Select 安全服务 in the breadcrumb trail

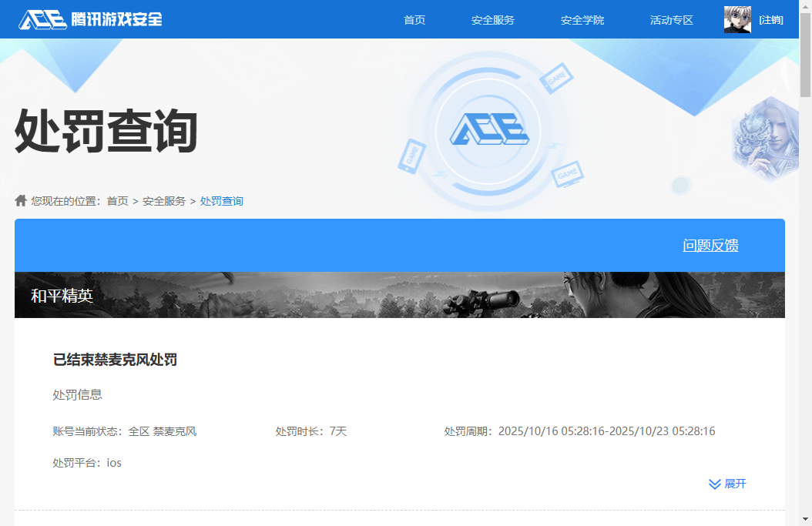(x=164, y=201)
